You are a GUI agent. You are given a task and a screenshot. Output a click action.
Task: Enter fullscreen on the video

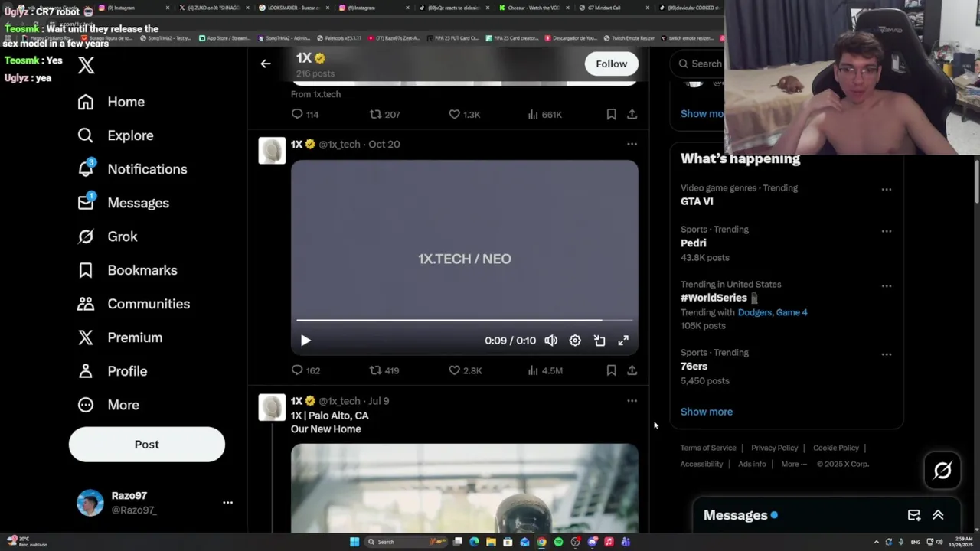pyautogui.click(x=623, y=341)
